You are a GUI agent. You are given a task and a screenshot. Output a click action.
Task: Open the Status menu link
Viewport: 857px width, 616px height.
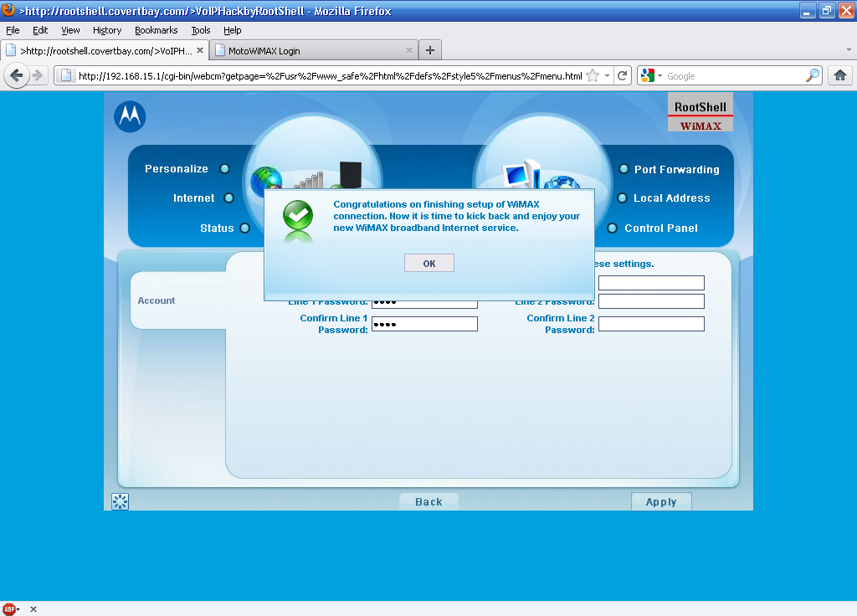217,228
